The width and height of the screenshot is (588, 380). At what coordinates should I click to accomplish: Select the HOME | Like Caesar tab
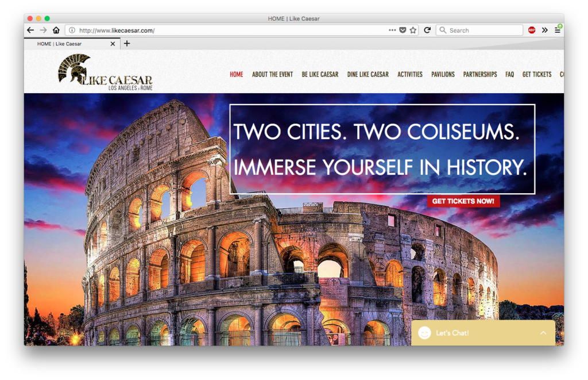[x=72, y=44]
